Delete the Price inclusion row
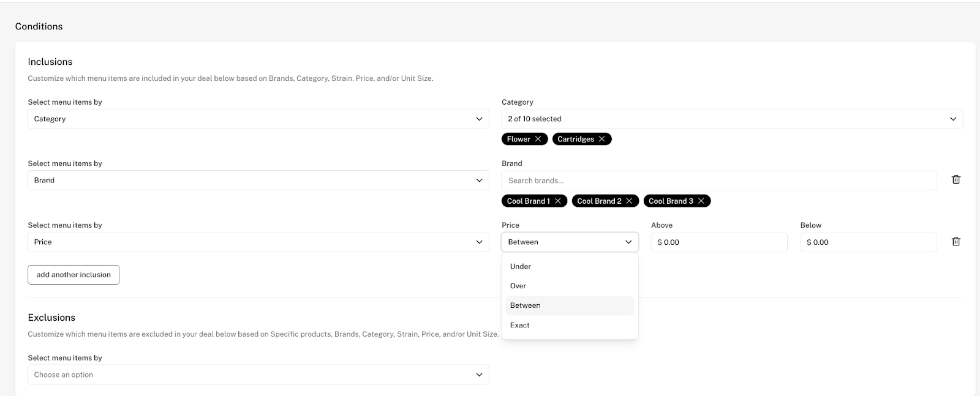Image resolution: width=980 pixels, height=396 pixels. 956,242
